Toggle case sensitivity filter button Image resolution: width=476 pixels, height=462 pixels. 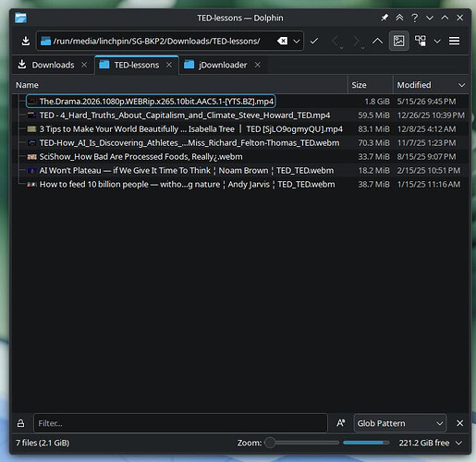(340, 423)
